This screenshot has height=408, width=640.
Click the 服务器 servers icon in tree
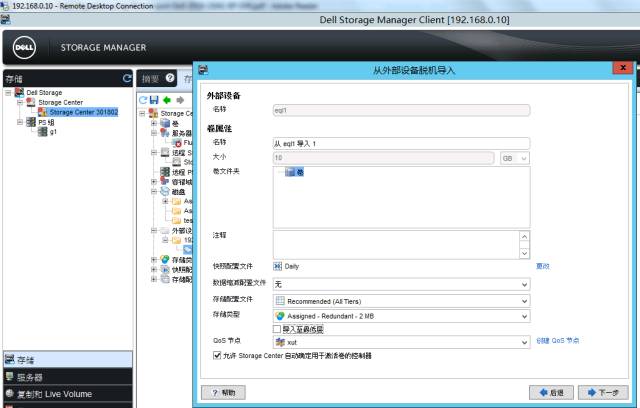[x=164, y=133]
